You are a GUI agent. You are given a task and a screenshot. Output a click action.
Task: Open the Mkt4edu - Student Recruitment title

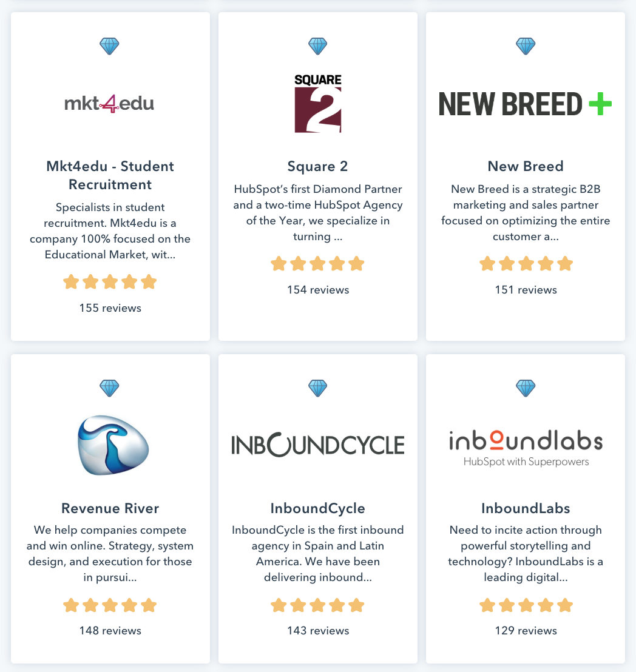[x=110, y=175]
